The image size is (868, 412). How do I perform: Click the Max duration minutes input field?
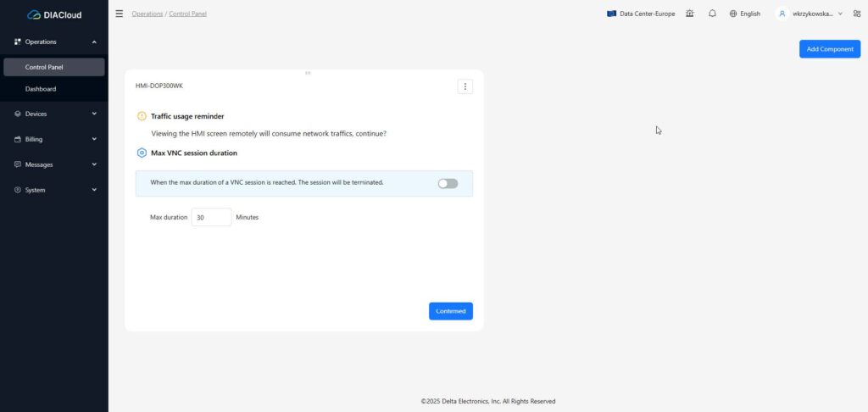(211, 218)
